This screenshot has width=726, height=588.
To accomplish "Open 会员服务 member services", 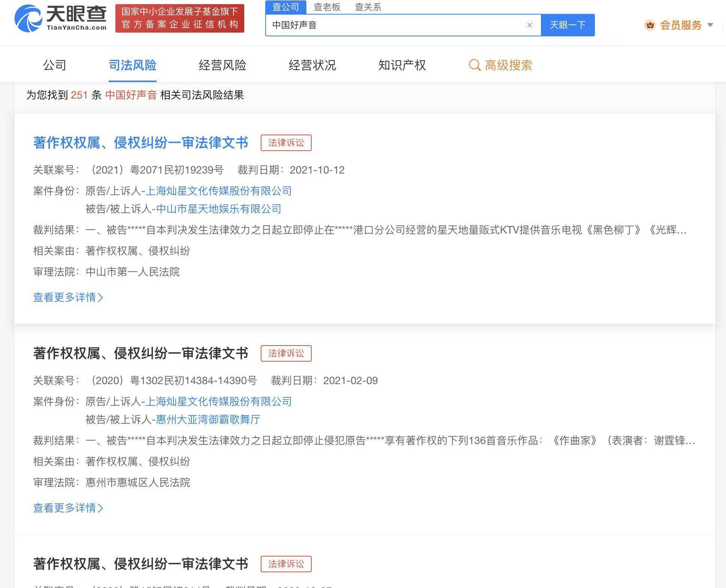I will (680, 25).
